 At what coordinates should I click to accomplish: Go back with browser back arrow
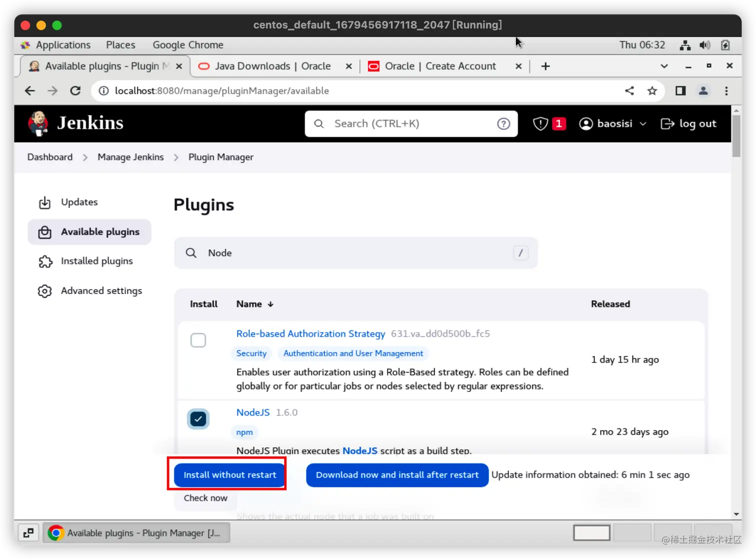coord(30,90)
